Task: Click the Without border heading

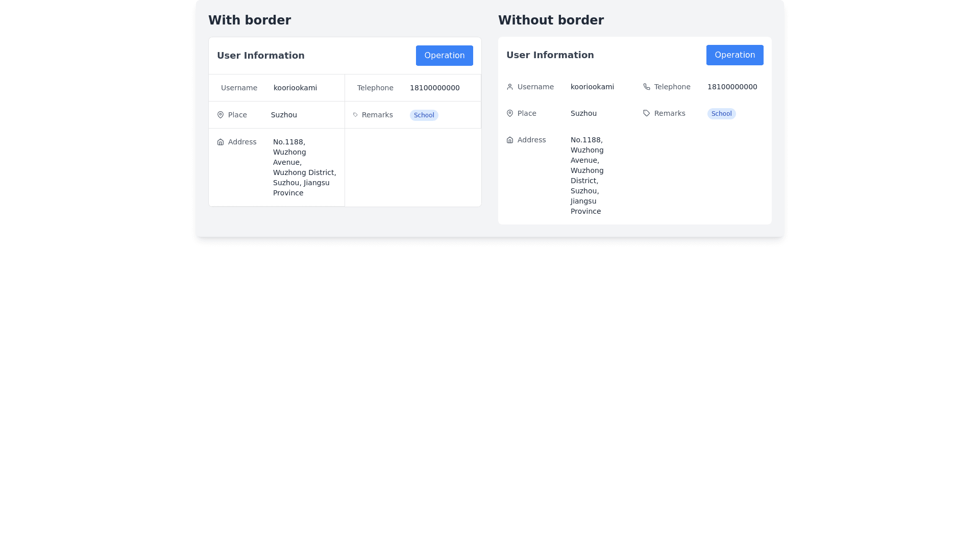Action: coord(551,20)
